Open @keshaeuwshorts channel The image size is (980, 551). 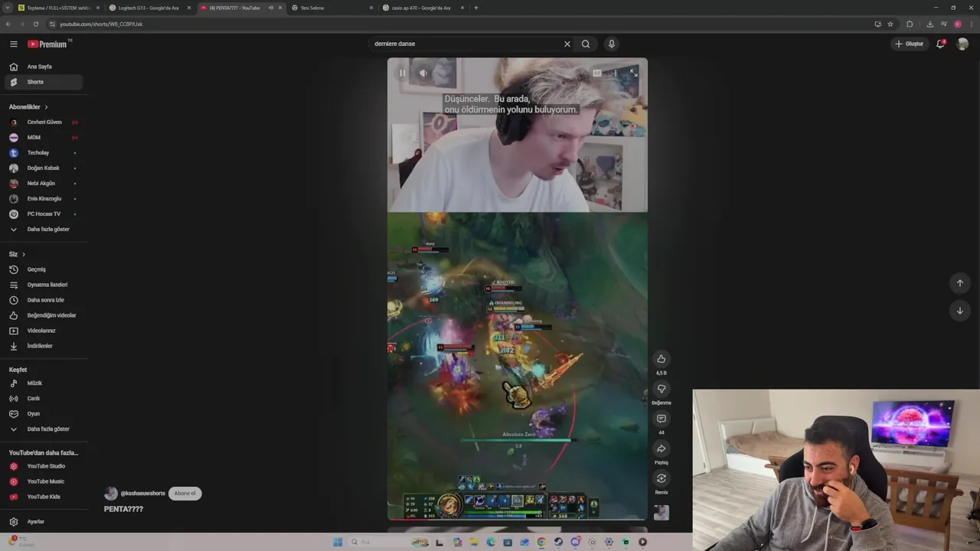[142, 494]
